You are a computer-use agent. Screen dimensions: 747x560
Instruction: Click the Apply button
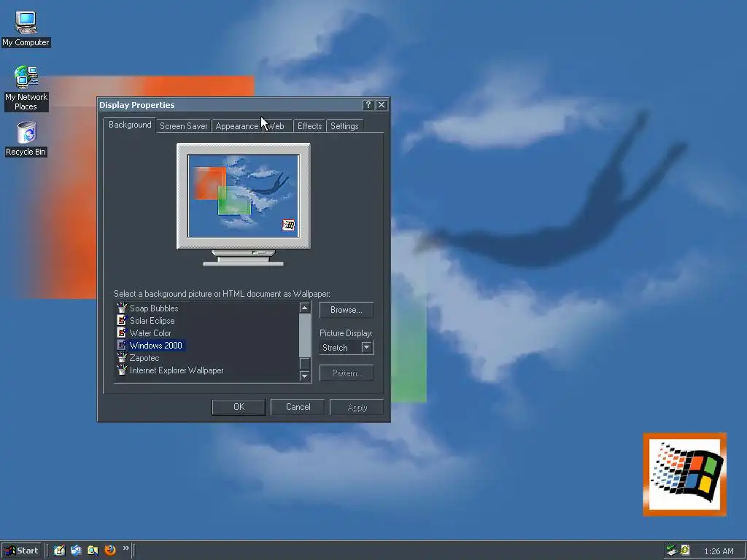pos(357,407)
